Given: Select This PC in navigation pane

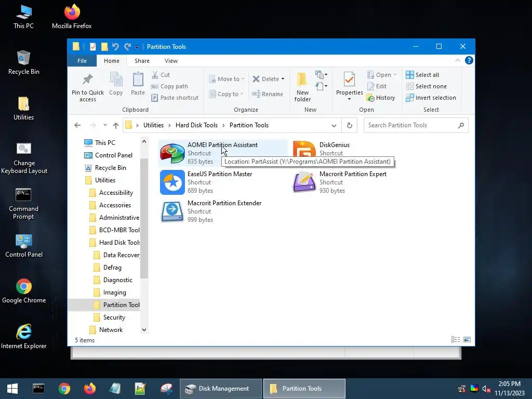Looking at the screenshot, I should (105, 143).
